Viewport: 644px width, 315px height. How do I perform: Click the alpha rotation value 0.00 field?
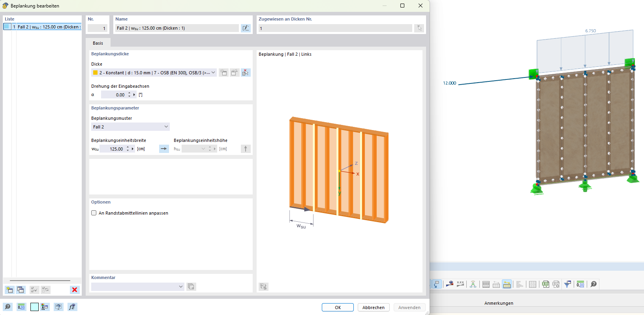pyautogui.click(x=114, y=95)
